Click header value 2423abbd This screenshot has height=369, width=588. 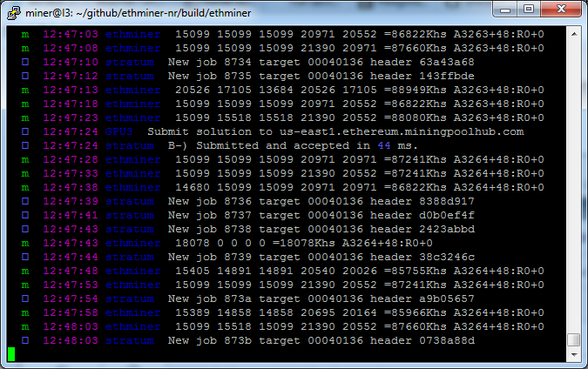(447, 229)
